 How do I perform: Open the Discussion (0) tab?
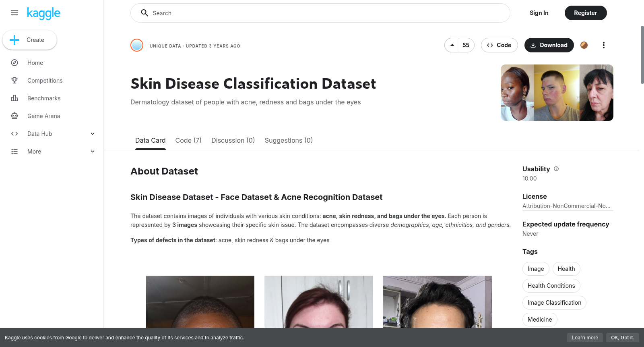pyautogui.click(x=233, y=140)
